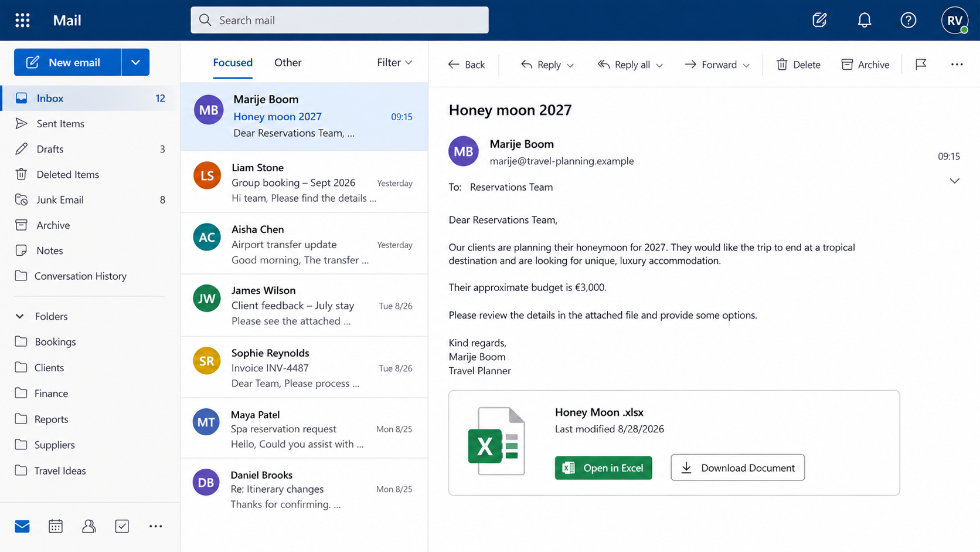Open email "Re: Itinerary changes"

click(x=304, y=489)
